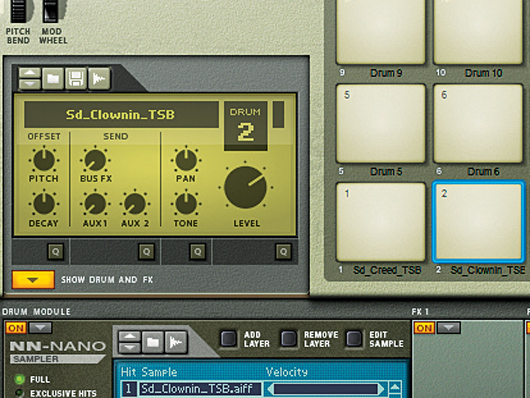Toggle the Drum Module ON button

(x=16, y=328)
